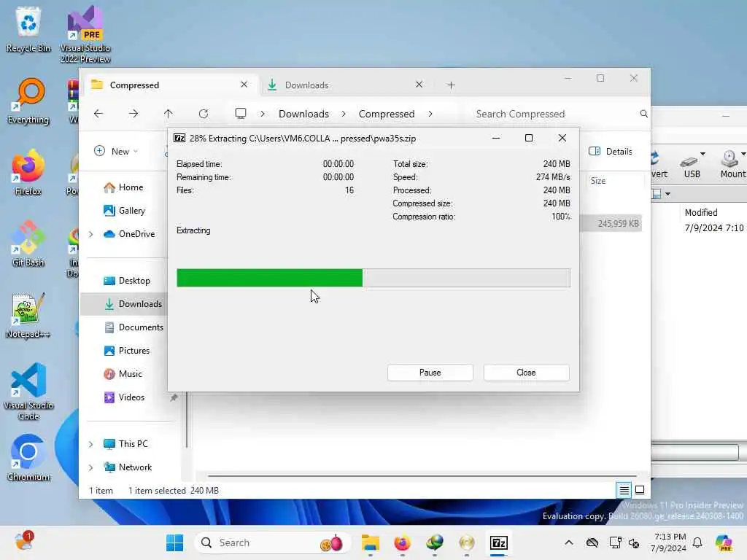Open Pictures in the navigation pane
This screenshot has width=747, height=560.
tap(127, 351)
